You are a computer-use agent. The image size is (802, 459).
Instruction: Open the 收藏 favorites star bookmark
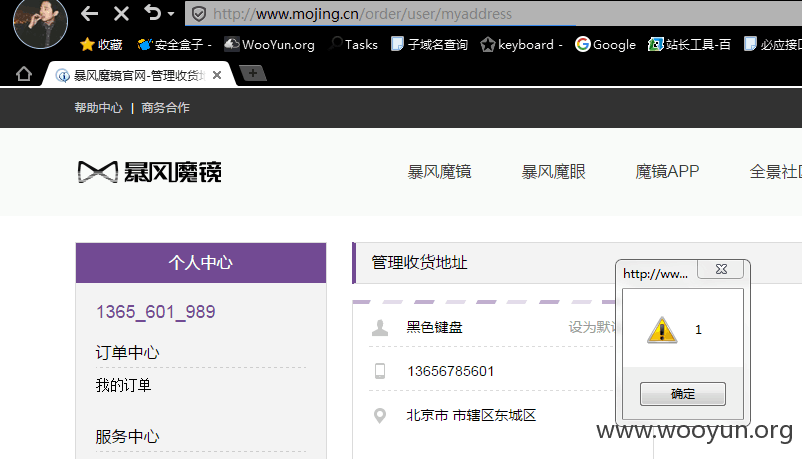(x=101, y=45)
